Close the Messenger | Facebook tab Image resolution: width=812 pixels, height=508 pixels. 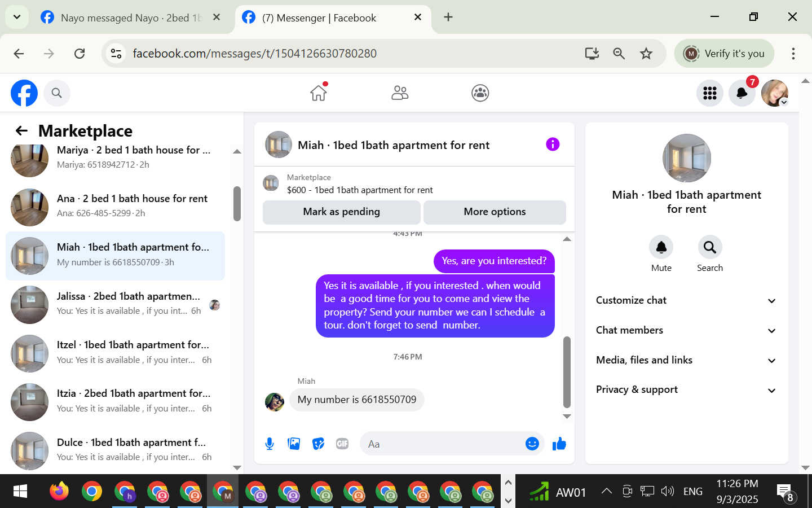coord(418,17)
